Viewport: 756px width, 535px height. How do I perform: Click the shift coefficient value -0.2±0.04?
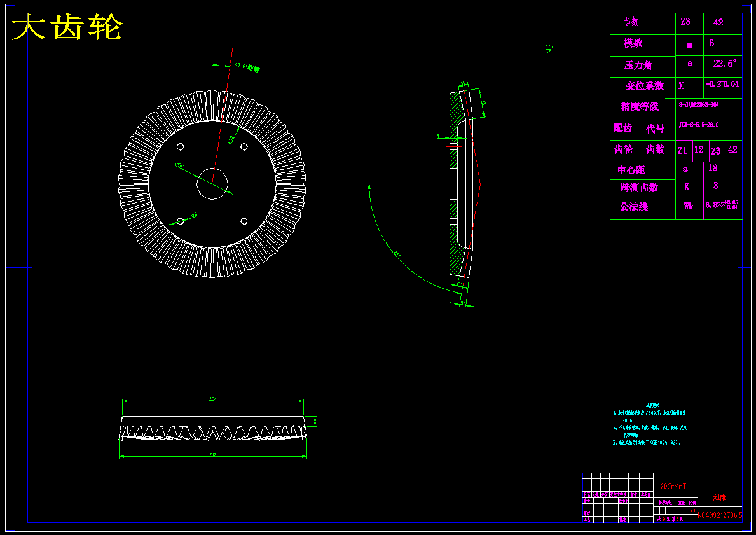coord(722,84)
